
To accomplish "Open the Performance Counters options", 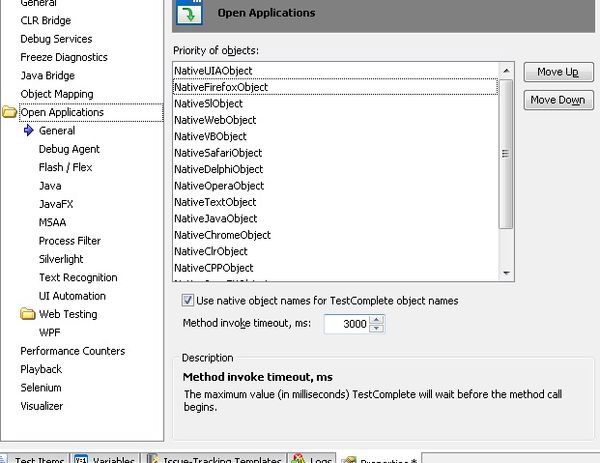I will 73,351.
